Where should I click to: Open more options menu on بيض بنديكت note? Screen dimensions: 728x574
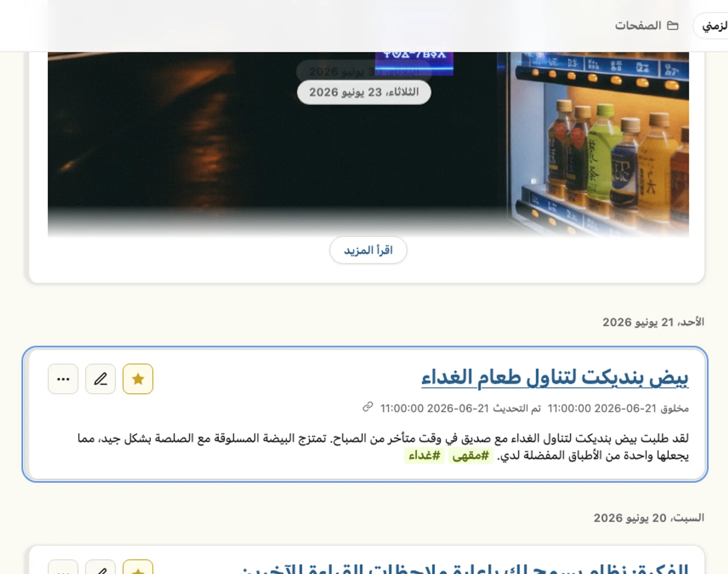click(63, 379)
